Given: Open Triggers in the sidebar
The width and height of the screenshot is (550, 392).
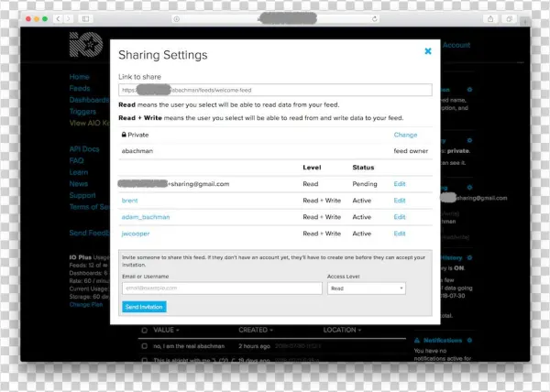Looking at the screenshot, I should click(82, 112).
